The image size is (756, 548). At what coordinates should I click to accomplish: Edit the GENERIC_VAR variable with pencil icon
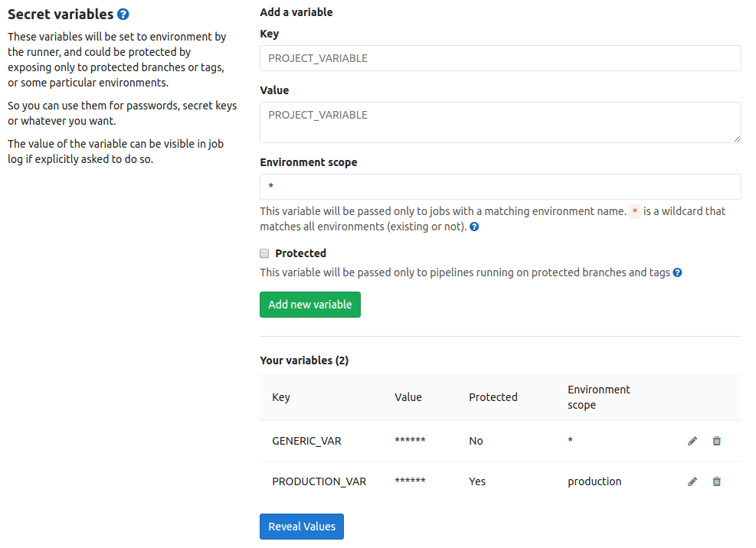692,441
